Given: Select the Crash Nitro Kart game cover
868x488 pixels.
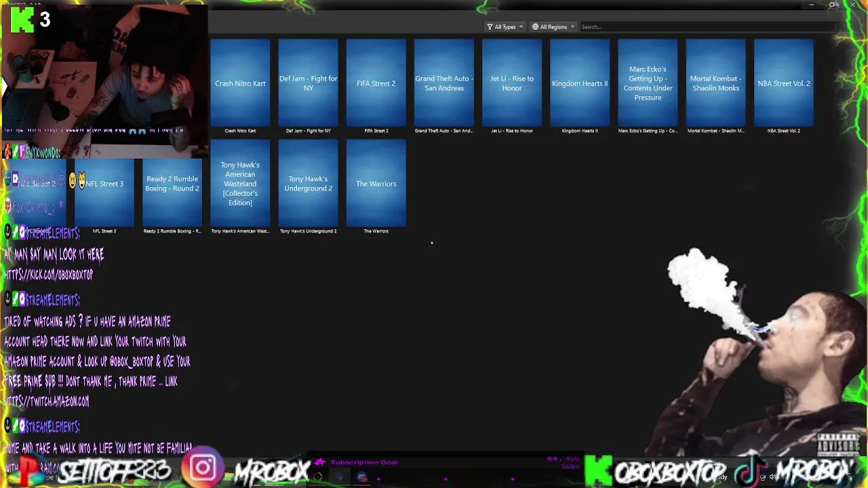Looking at the screenshot, I should tap(240, 83).
